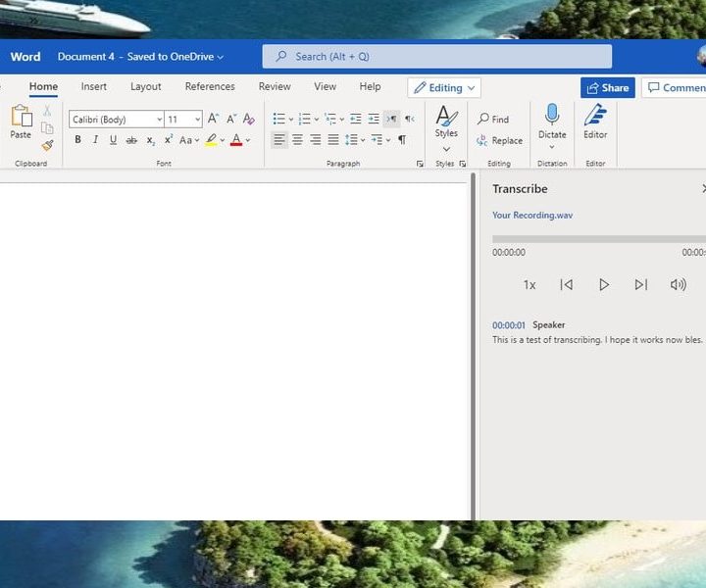Open the Editor pen icon
Screen dimensions: 706x588
(x=595, y=115)
